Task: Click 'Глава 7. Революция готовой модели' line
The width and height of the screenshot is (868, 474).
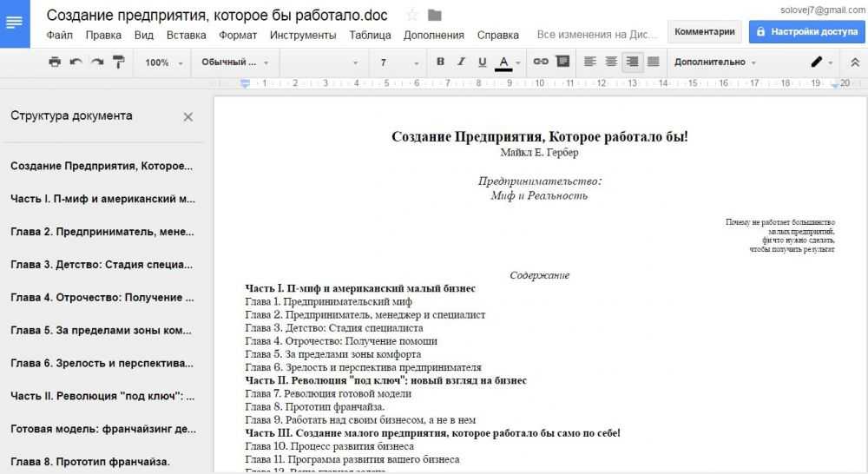Action: (x=328, y=394)
